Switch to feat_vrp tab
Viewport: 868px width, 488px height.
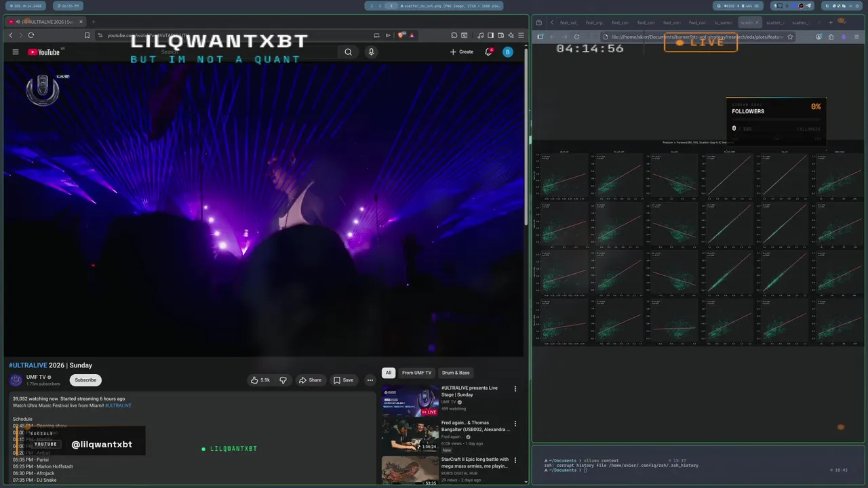[x=594, y=22]
